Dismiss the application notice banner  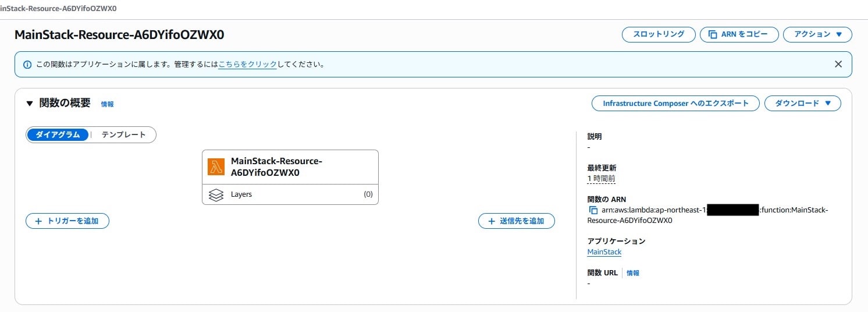(x=838, y=65)
